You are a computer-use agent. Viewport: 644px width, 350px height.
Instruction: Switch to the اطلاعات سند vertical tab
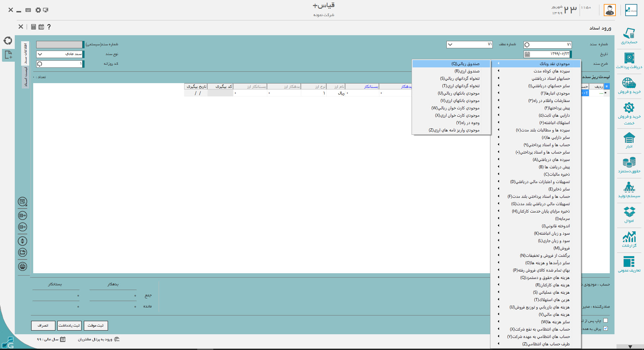[x=25, y=53]
